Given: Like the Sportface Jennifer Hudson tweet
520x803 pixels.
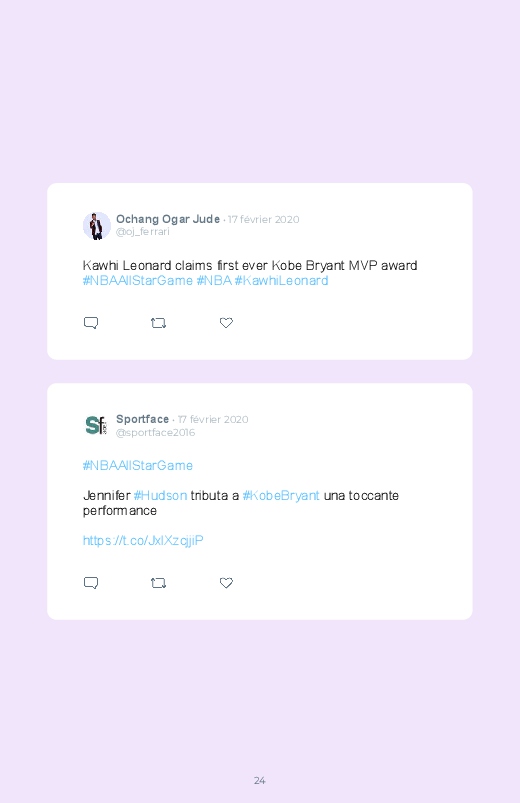Looking at the screenshot, I should coord(226,583).
